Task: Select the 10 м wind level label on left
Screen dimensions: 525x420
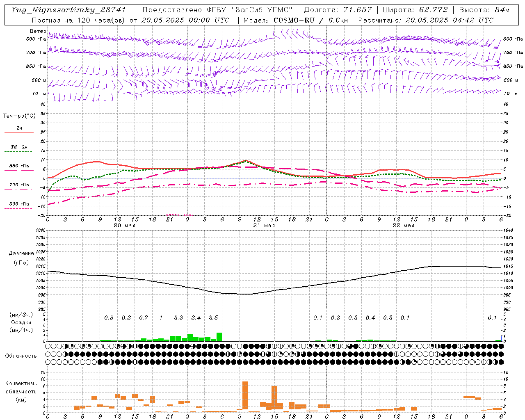Action: [x=39, y=94]
